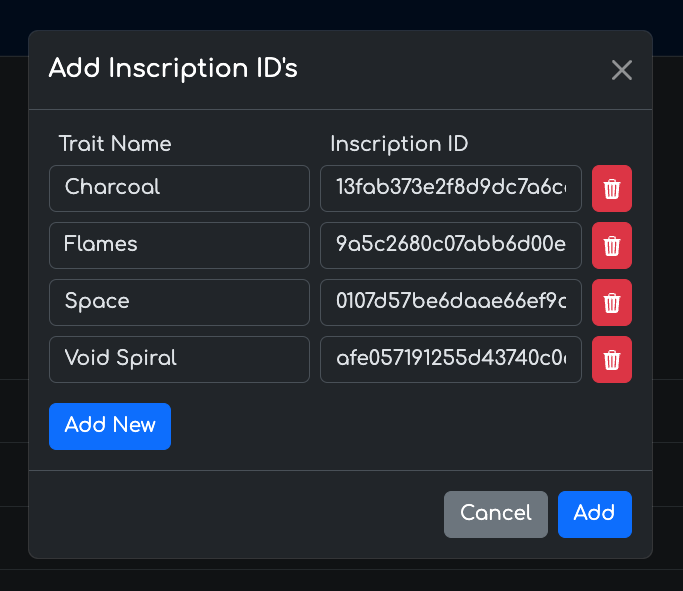Click the Inscription ID column label
683x591 pixels.
pos(399,144)
